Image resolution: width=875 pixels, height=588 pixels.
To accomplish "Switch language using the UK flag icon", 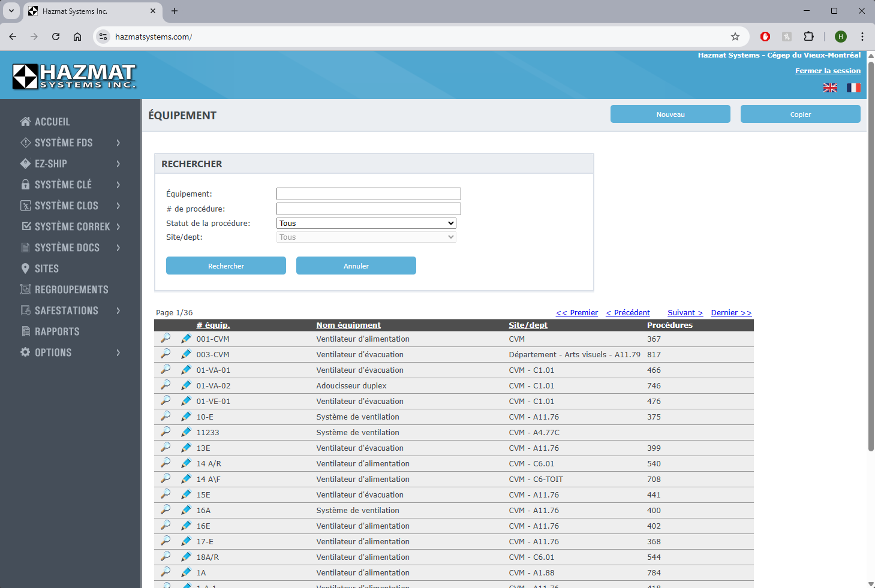I will (x=830, y=88).
